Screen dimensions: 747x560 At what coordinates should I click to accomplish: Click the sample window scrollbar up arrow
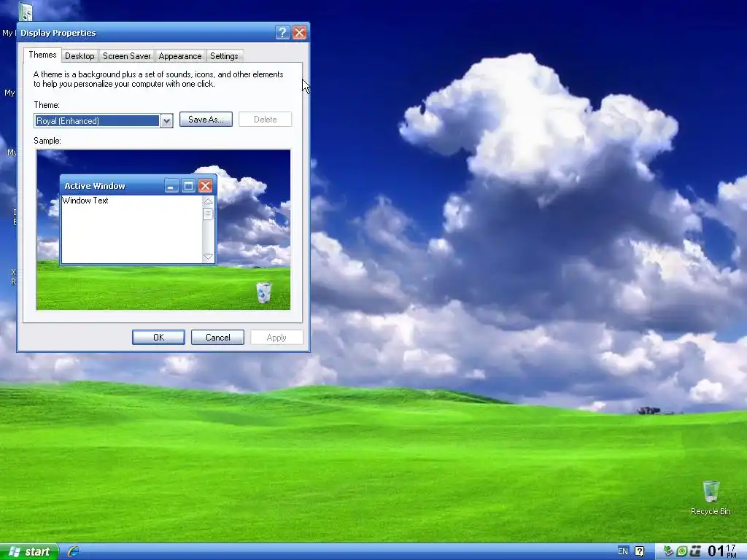(x=208, y=201)
